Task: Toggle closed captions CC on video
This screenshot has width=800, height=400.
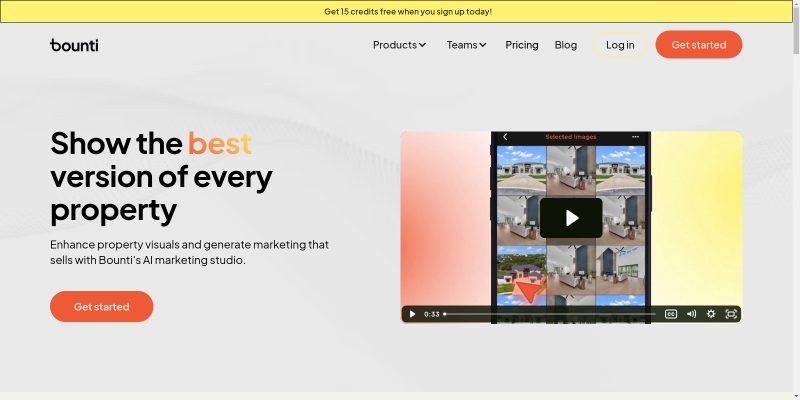Action: (x=671, y=314)
